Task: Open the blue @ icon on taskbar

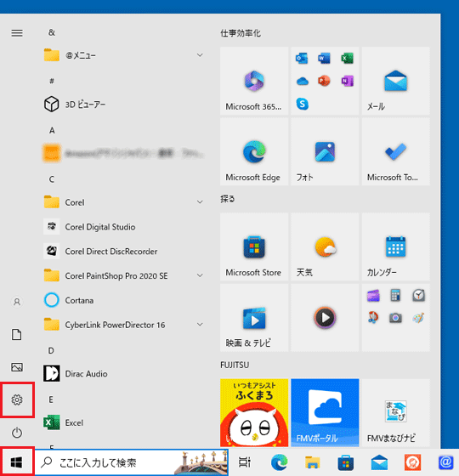Action: tap(445, 462)
